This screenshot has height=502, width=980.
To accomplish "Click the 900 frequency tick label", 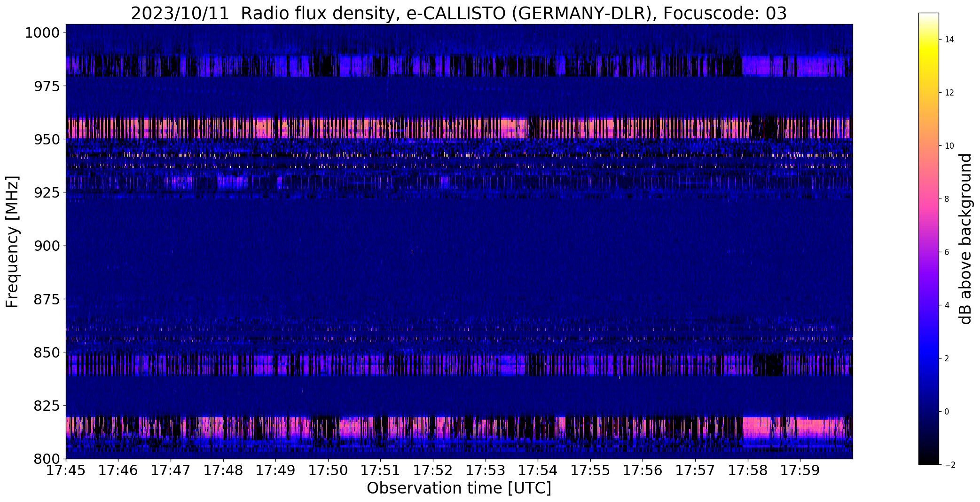I will click(x=47, y=246).
